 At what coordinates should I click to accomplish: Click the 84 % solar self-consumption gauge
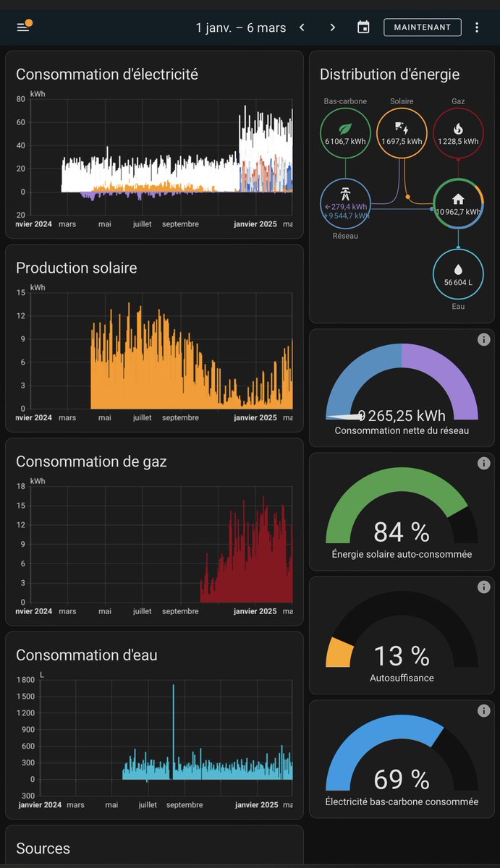pos(402,506)
